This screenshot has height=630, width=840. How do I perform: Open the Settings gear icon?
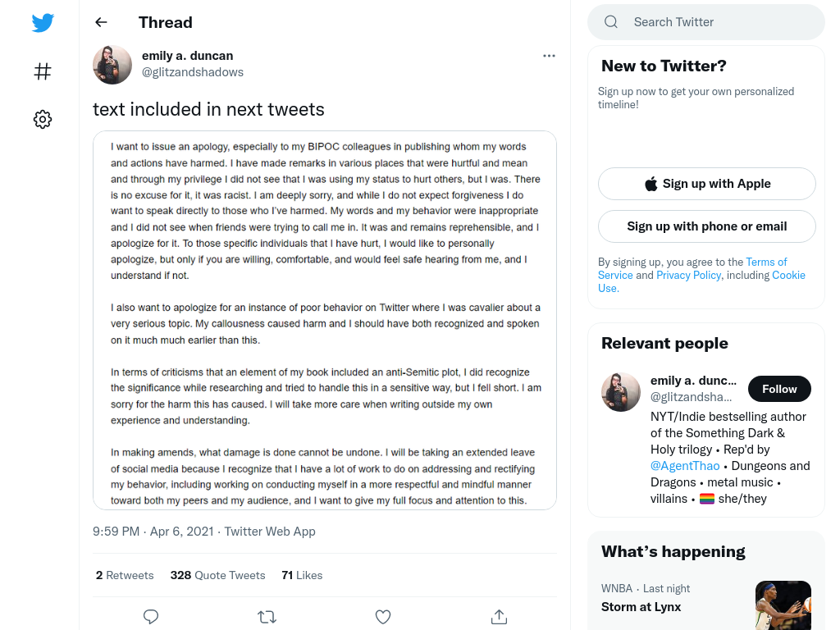tap(43, 119)
